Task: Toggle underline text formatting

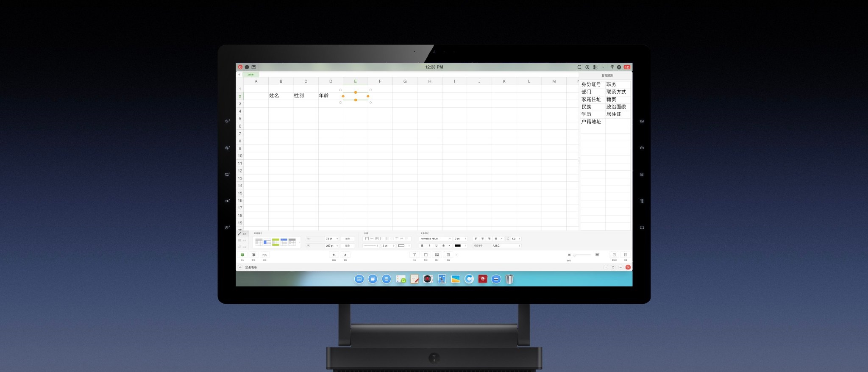Action: point(437,246)
